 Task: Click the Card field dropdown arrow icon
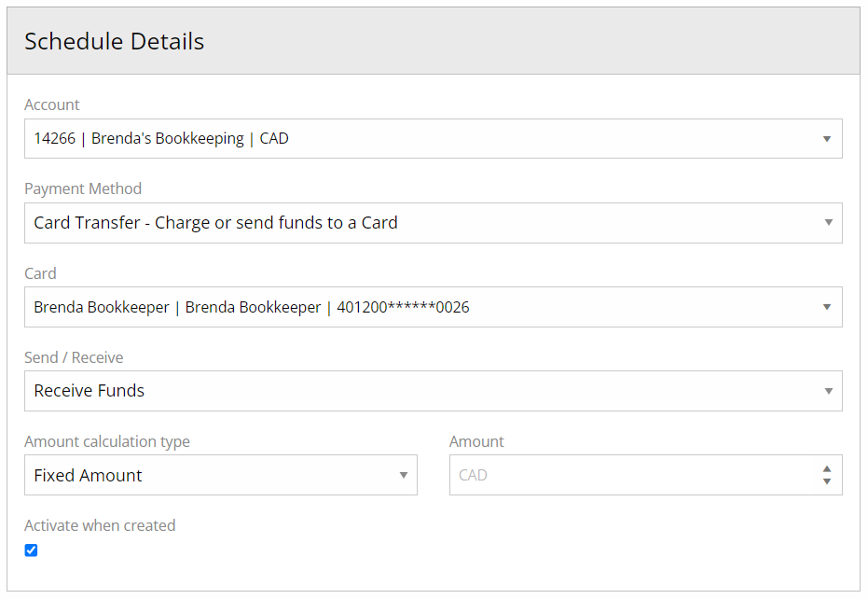click(826, 307)
